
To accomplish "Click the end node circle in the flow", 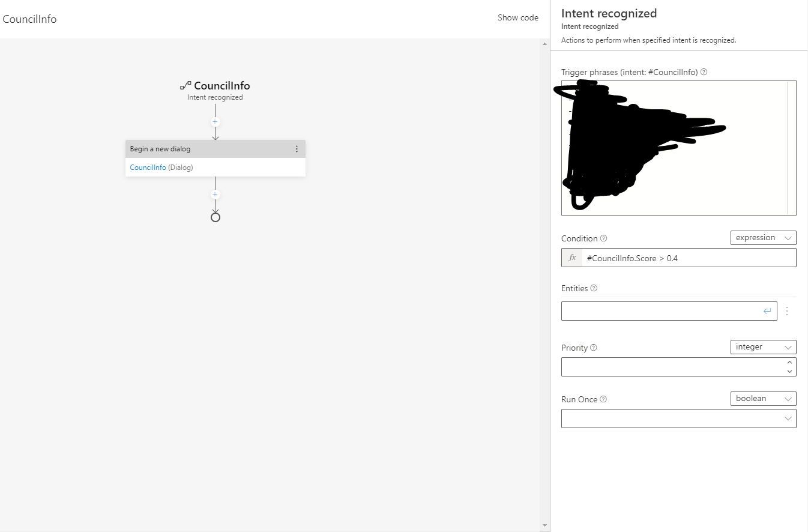I will click(215, 216).
